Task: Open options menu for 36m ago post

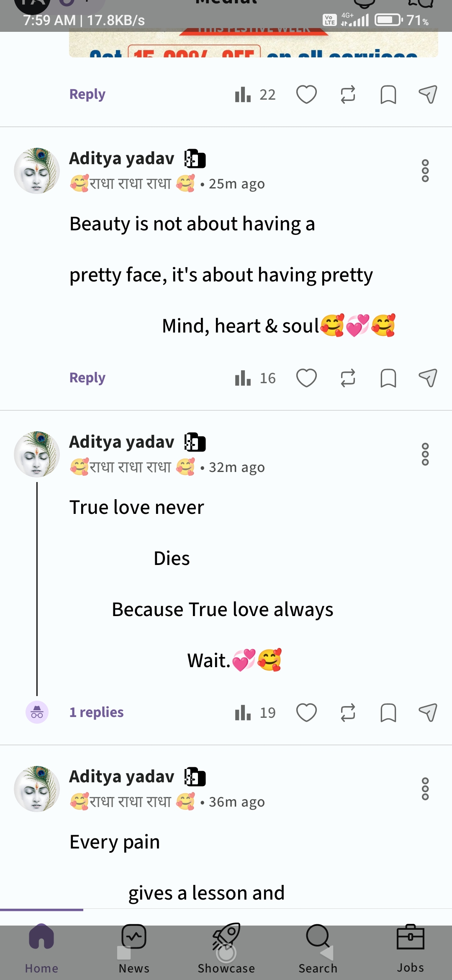Action: (425, 789)
